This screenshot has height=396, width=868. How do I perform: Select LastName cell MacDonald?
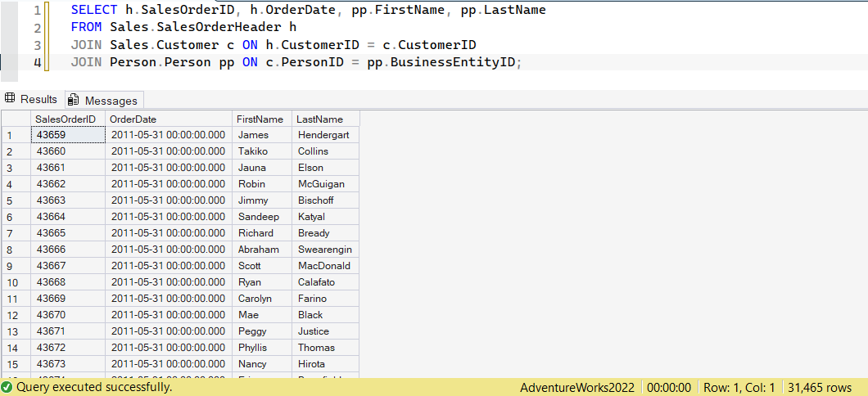(x=326, y=265)
